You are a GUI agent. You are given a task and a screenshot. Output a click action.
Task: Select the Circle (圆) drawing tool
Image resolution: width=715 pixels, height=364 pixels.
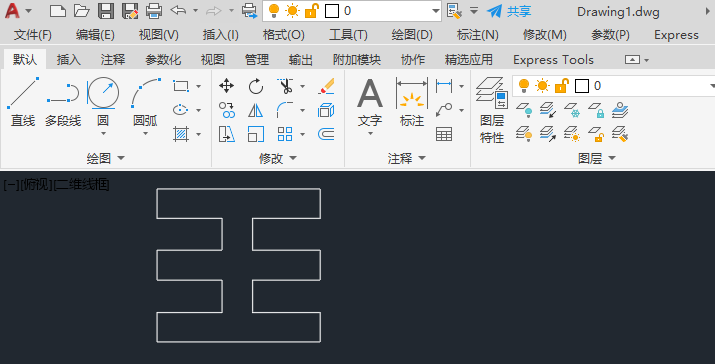103,102
